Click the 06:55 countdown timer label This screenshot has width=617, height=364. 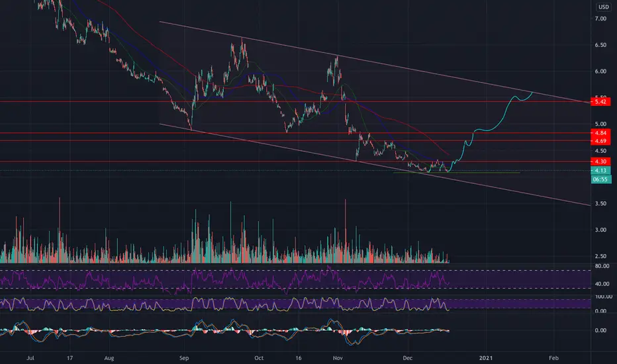[x=600, y=179]
